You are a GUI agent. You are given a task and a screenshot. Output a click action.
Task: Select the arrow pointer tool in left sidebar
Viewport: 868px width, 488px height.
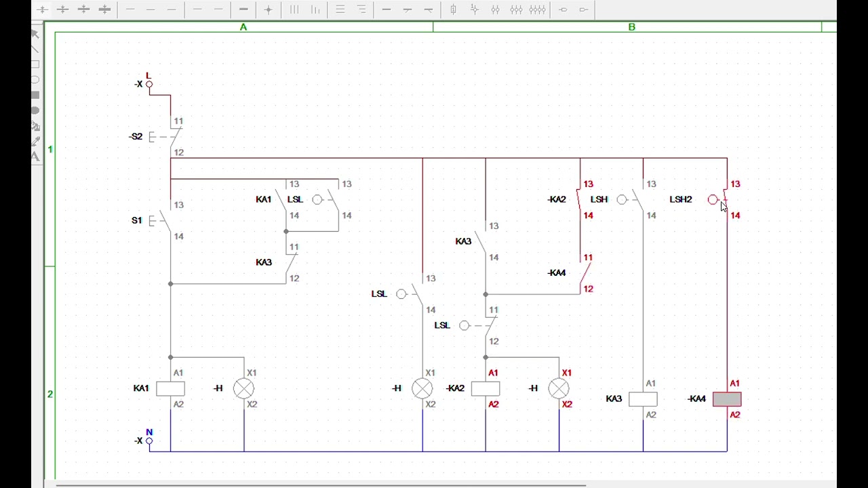[x=35, y=34]
